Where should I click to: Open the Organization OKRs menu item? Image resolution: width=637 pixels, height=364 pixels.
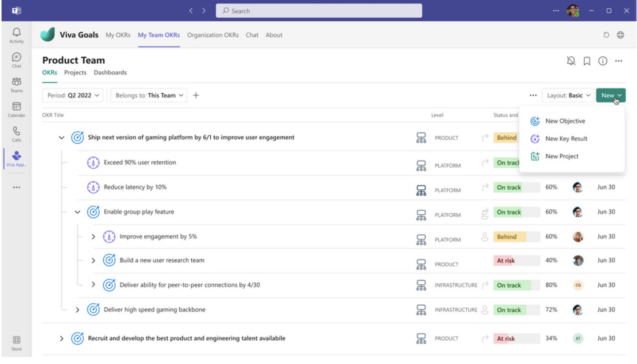coord(213,35)
